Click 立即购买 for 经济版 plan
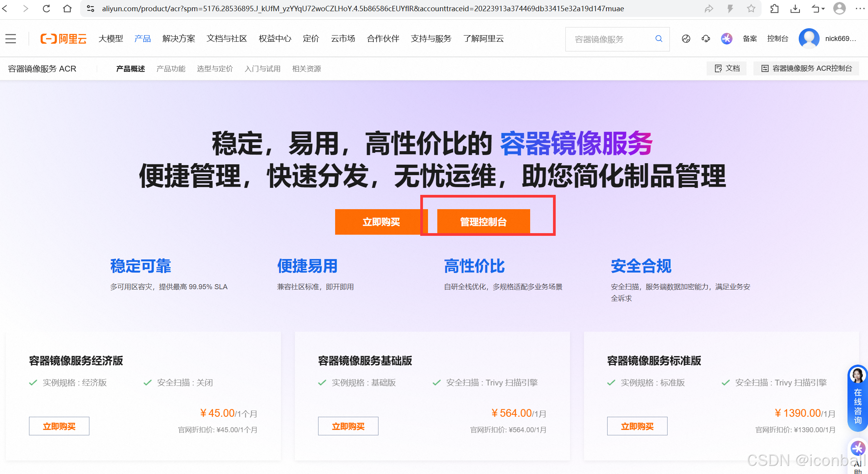 tap(59, 426)
